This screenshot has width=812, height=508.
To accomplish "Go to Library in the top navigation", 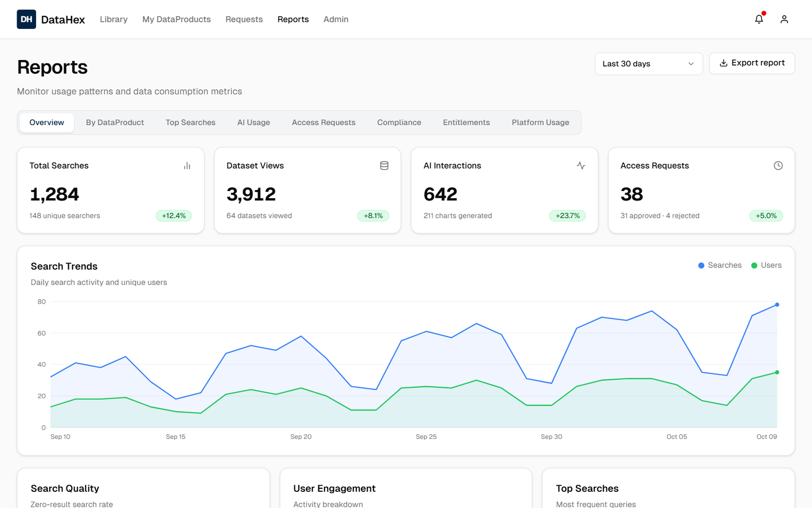I will (x=114, y=19).
